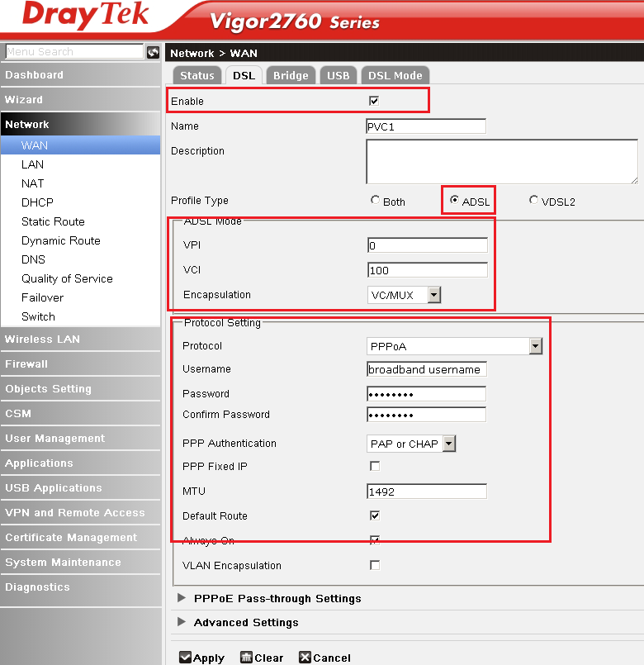
Task: Switch to the Bridge tab
Action: 291,75
